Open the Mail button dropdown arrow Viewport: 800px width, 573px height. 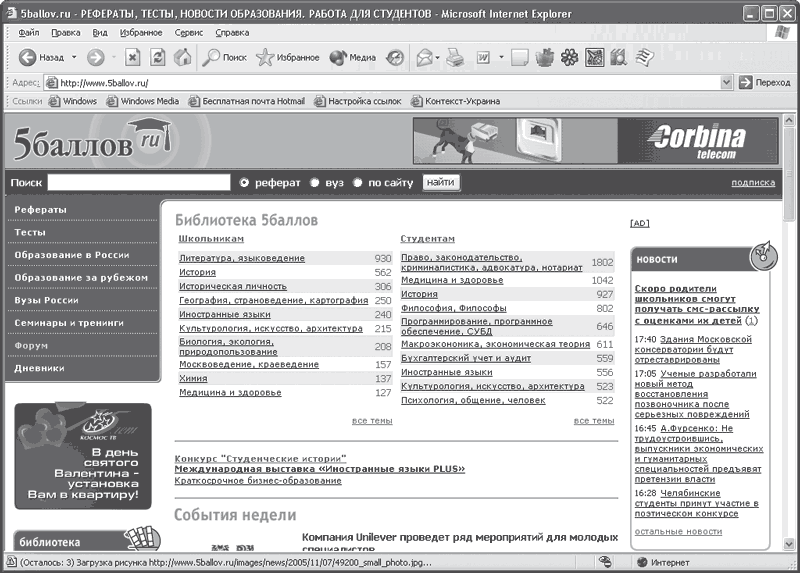438,58
